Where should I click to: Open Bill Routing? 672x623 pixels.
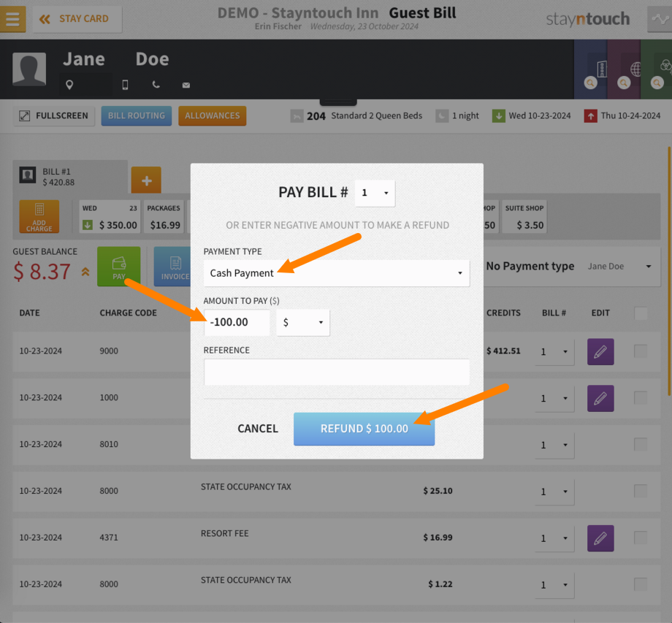pos(137,115)
